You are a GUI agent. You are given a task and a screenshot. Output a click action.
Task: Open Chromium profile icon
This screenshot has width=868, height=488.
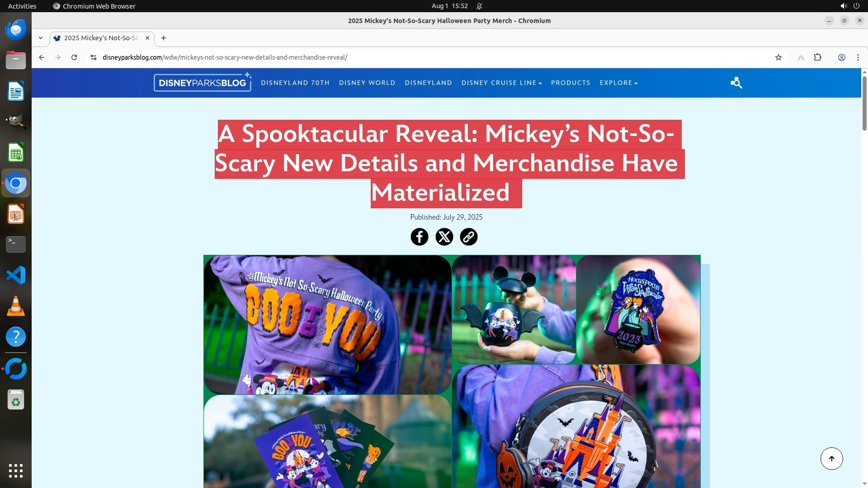click(841, 57)
